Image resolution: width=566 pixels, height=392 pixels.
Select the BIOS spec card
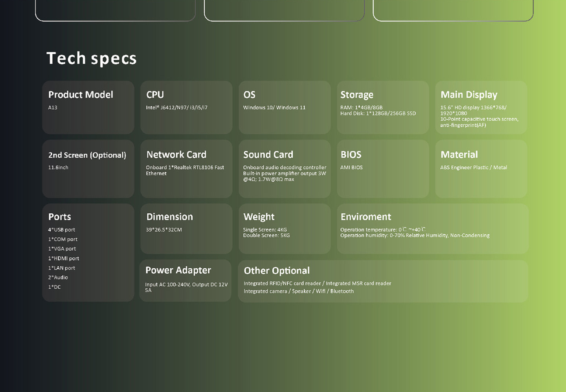click(x=383, y=169)
